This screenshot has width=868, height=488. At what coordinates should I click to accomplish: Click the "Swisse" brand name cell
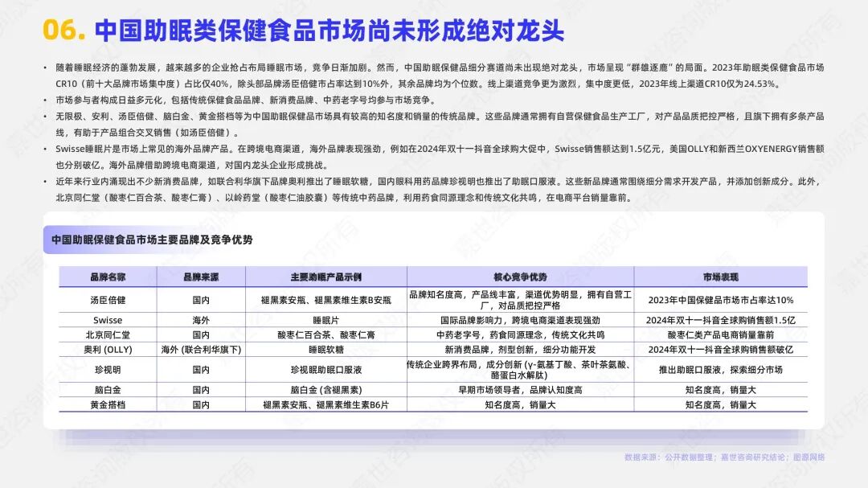108,320
